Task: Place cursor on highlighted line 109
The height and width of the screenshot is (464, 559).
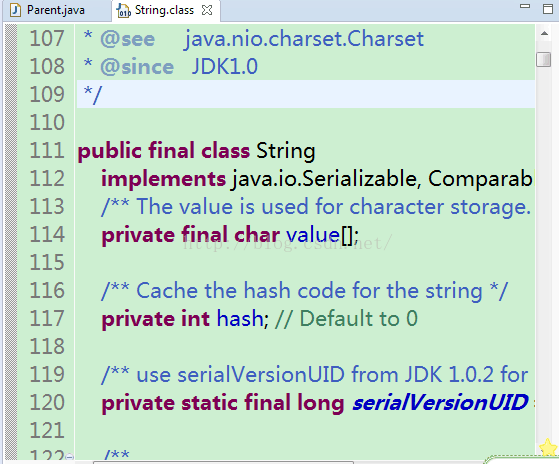Action: pyautogui.click(x=306, y=94)
